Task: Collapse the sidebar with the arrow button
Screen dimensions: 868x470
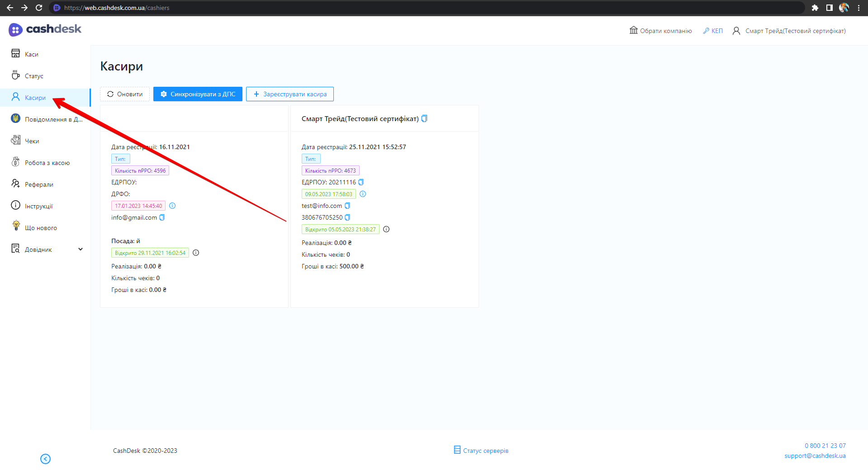Action: pos(45,459)
